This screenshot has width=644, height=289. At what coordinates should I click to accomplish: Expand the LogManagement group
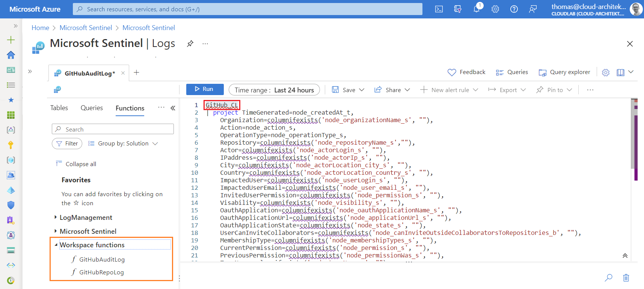click(56, 217)
